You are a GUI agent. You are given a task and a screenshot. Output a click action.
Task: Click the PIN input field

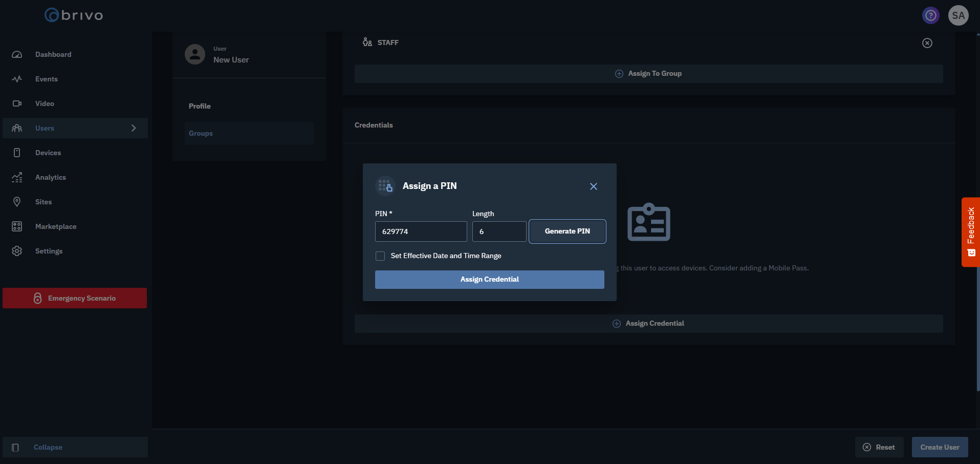click(421, 231)
